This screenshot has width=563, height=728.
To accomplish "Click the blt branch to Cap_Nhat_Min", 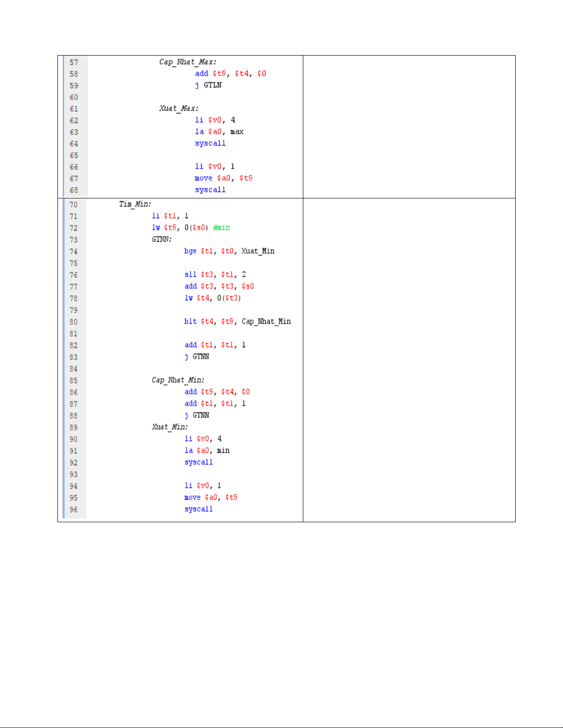I will click(237, 322).
